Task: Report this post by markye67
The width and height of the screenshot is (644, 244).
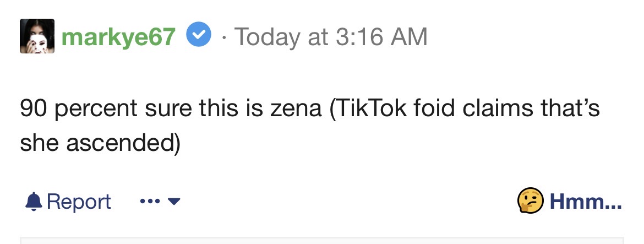Action: [x=68, y=201]
